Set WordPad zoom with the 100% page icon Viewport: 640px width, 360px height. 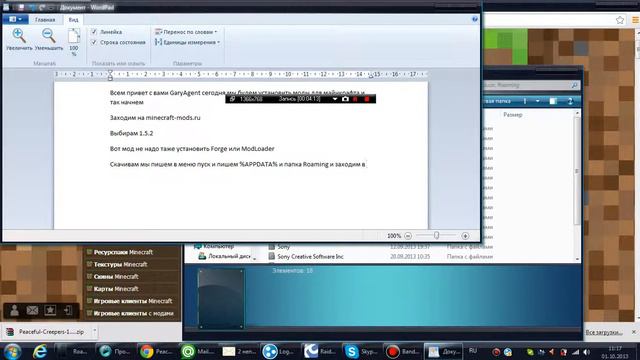[x=74, y=42]
